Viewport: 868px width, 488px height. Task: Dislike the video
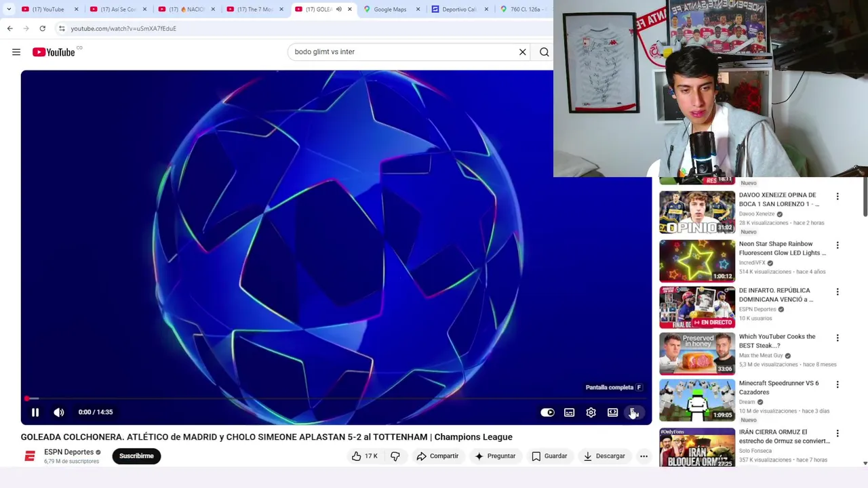395,456
